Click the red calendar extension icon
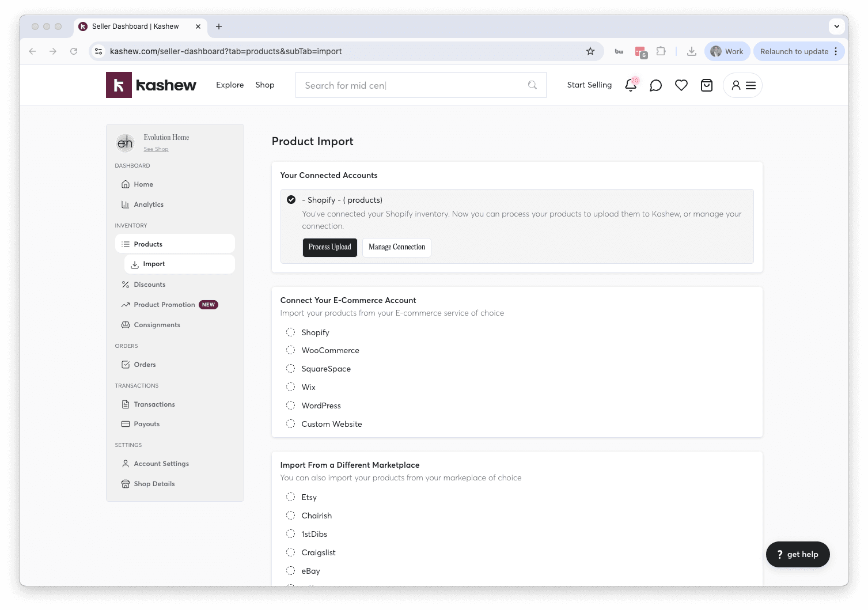Screen dimensions: 868x610 641,52
